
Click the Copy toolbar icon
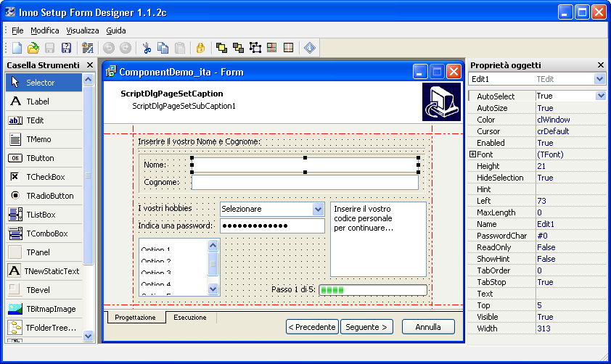click(x=163, y=48)
